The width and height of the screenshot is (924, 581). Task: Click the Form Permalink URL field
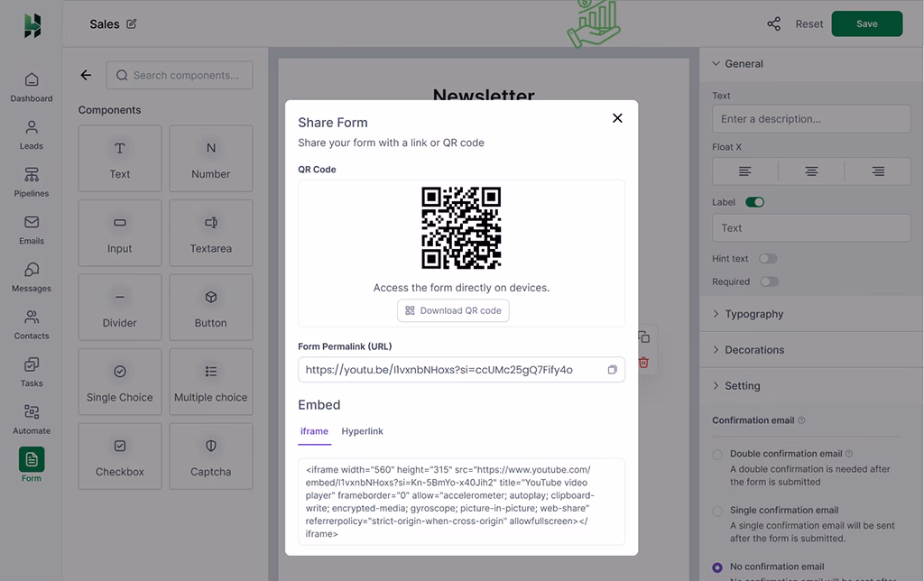pyautogui.click(x=461, y=370)
